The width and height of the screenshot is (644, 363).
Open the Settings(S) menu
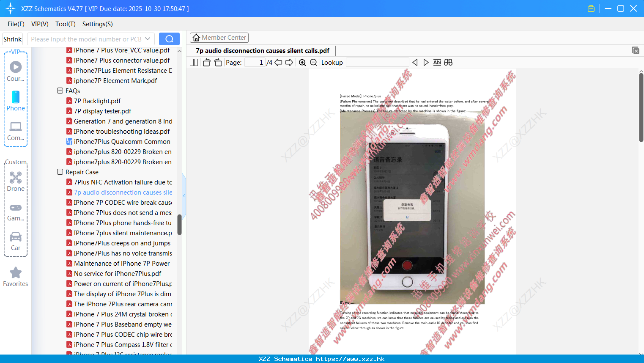[98, 24]
